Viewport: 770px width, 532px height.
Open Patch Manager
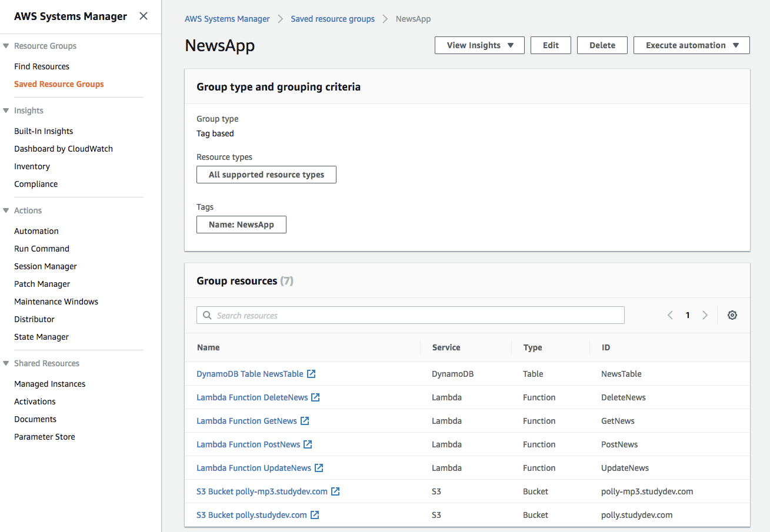click(x=42, y=284)
